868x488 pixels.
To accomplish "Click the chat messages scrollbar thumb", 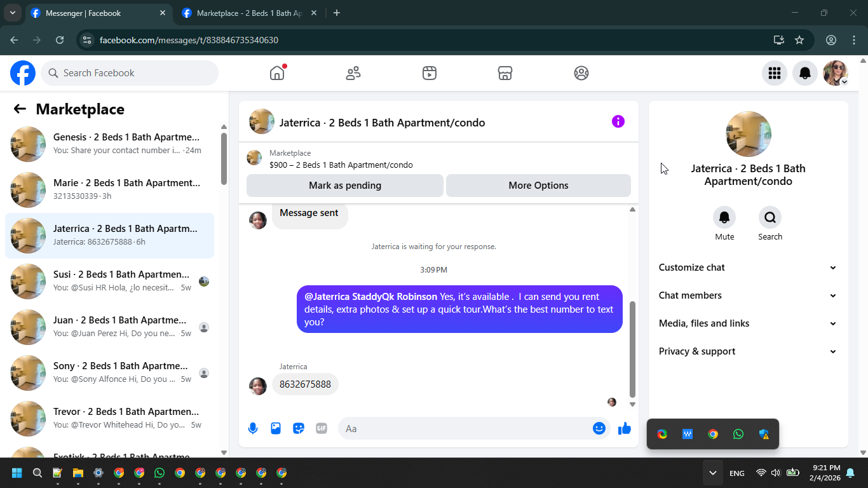I will (x=632, y=349).
